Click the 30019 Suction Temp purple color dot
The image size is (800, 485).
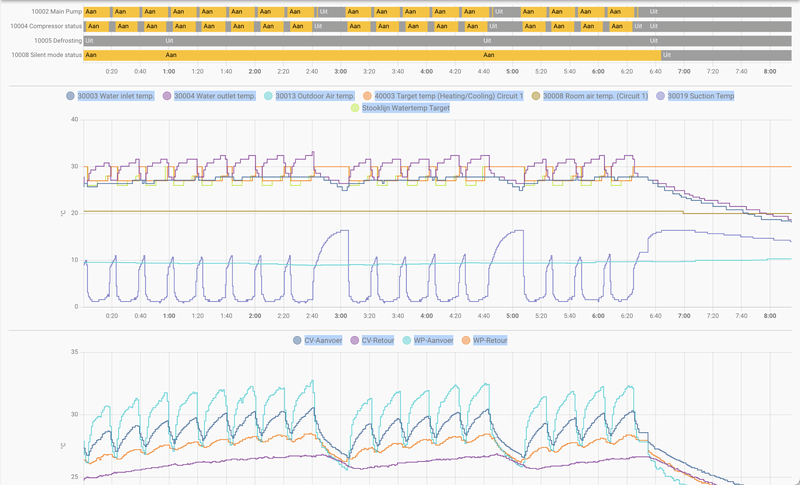pyautogui.click(x=661, y=96)
